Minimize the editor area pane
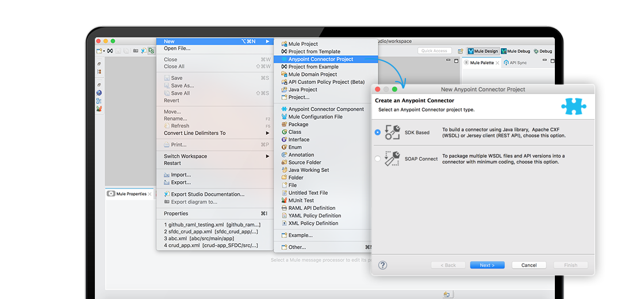 pos(448,61)
